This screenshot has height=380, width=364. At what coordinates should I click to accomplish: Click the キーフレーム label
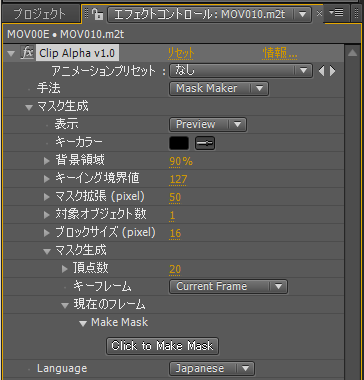(102, 286)
